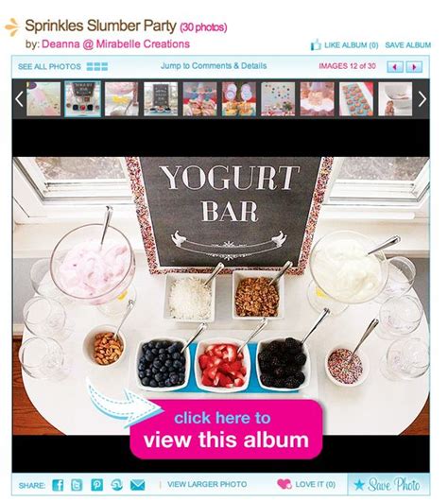The width and height of the screenshot is (448, 501).
Task: Click Save Album link
Action: 407,45
